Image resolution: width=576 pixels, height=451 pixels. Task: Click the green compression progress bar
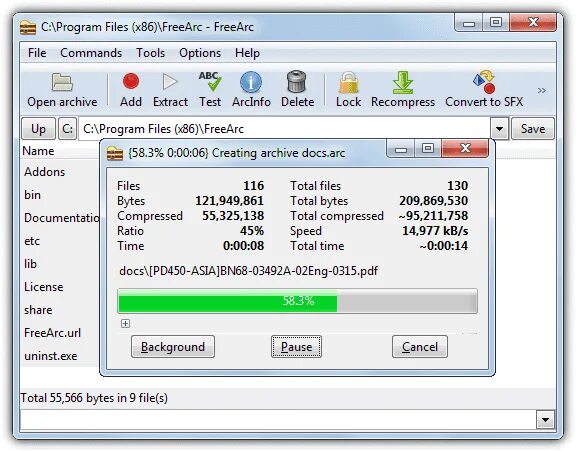[297, 301]
